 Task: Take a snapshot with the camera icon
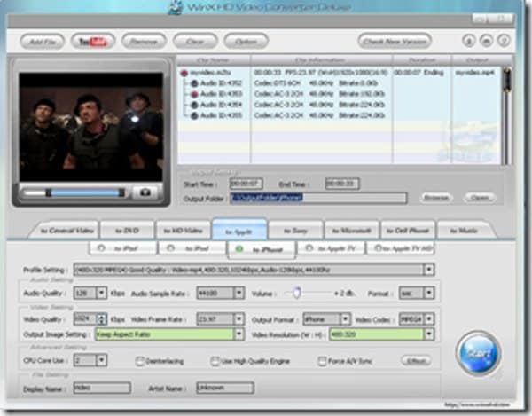click(145, 192)
